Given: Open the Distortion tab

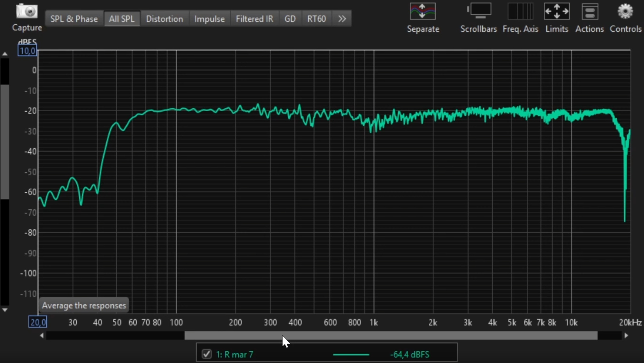Looking at the screenshot, I should 164,19.
